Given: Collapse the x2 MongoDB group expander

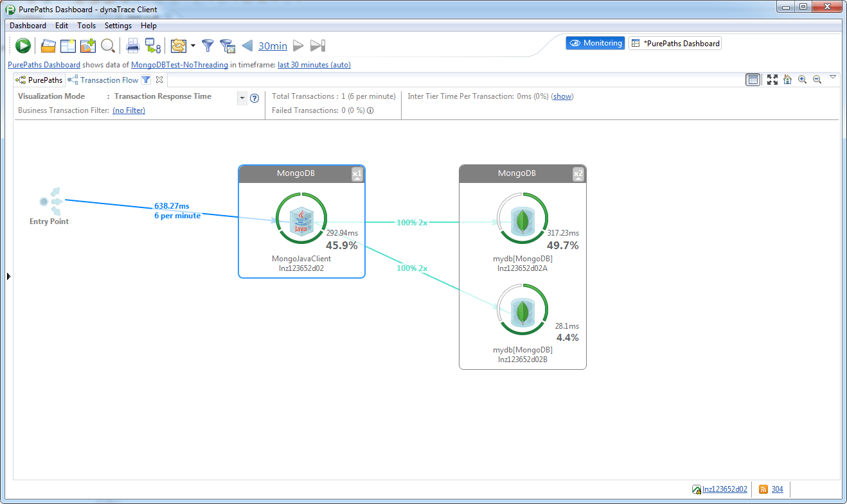Looking at the screenshot, I should (578, 174).
